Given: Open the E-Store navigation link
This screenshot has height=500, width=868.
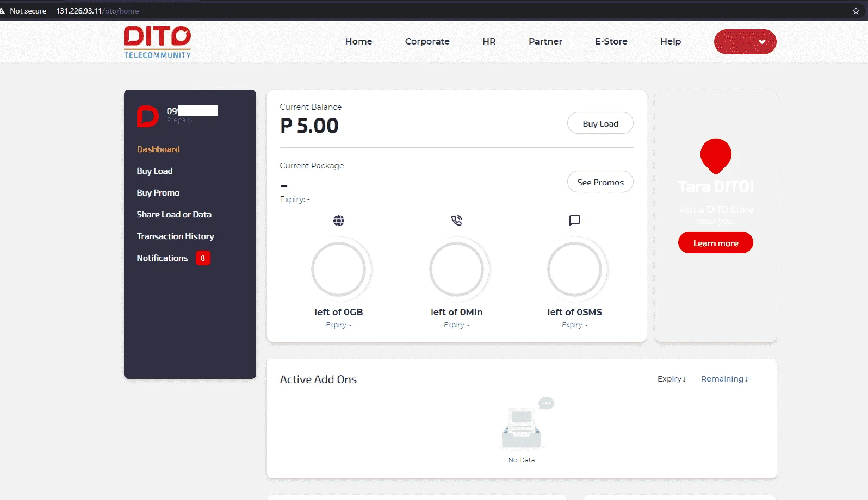Looking at the screenshot, I should [611, 41].
